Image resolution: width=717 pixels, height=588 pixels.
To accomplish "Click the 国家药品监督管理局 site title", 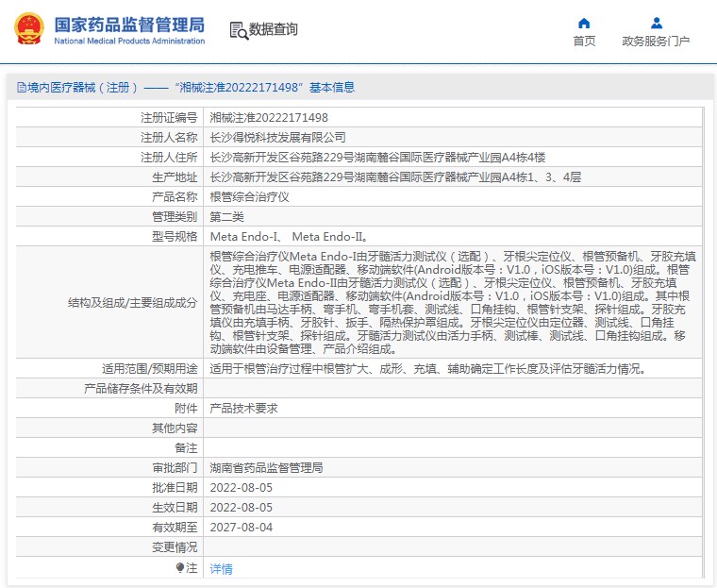I will (x=128, y=24).
